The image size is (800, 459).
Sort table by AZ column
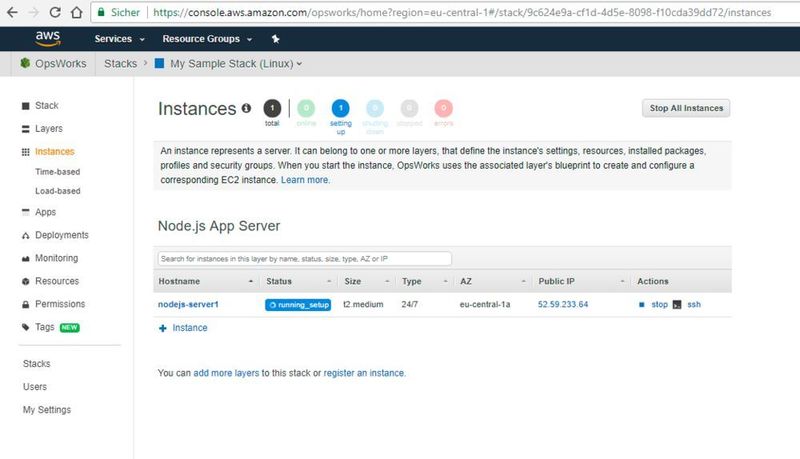(x=492, y=281)
